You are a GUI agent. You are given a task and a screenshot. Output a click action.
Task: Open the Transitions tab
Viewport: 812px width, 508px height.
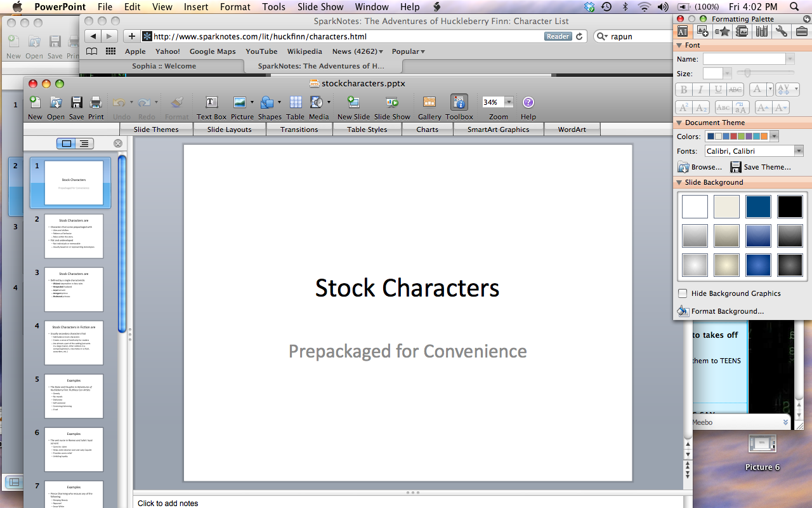pos(299,130)
